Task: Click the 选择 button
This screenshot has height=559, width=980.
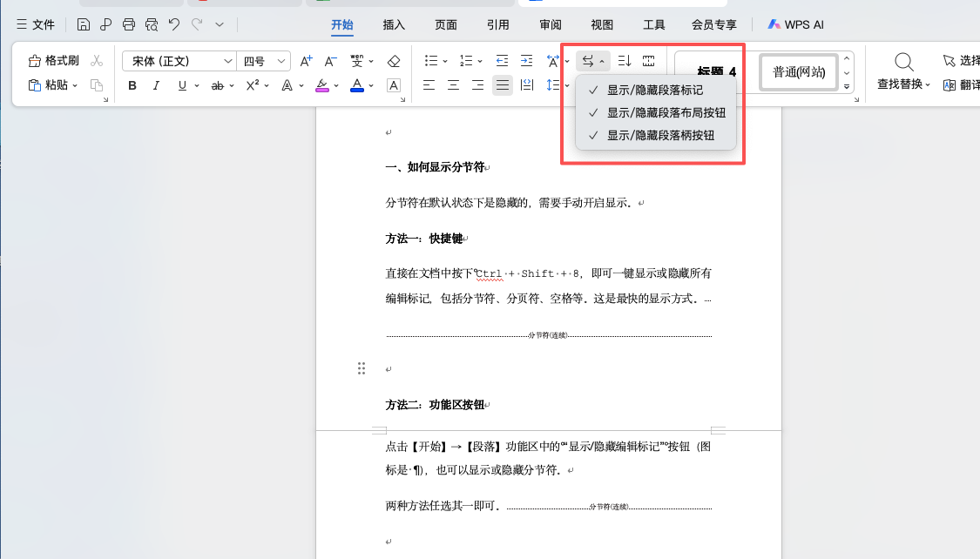Action: click(x=961, y=61)
